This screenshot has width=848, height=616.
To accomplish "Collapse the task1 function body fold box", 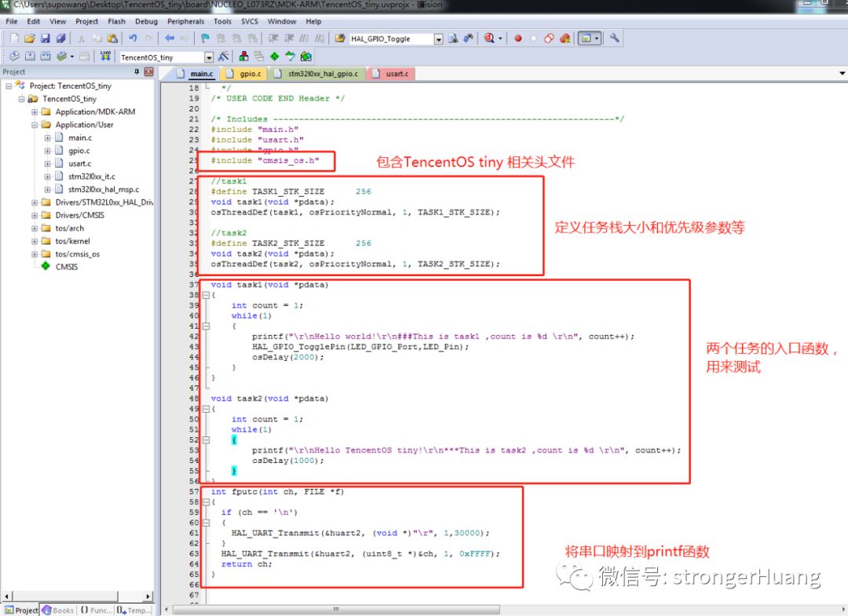I will (x=206, y=295).
